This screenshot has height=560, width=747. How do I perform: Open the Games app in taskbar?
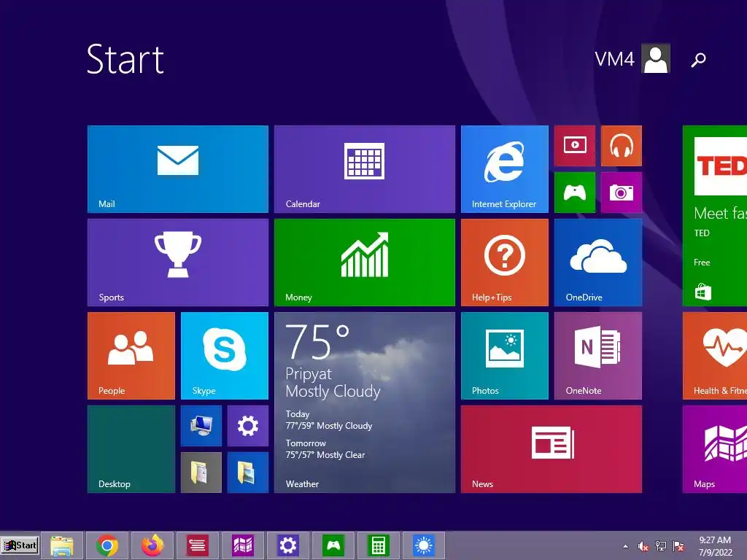[333, 545]
